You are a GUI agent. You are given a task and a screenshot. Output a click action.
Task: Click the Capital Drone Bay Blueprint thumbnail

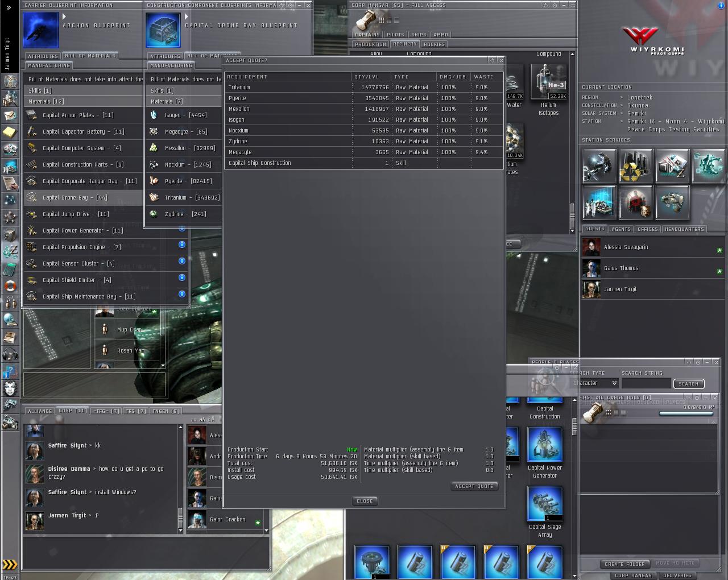pyautogui.click(x=163, y=30)
